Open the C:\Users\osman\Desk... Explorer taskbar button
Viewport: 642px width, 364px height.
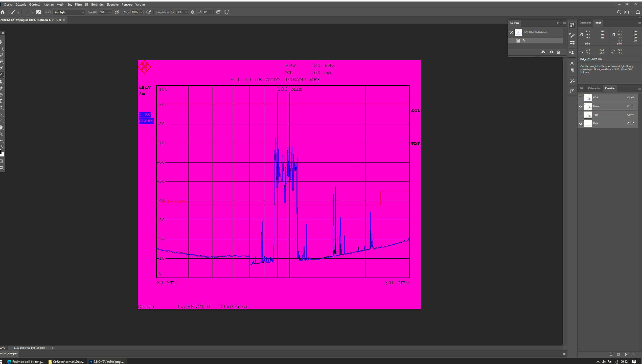pyautogui.click(x=67, y=361)
